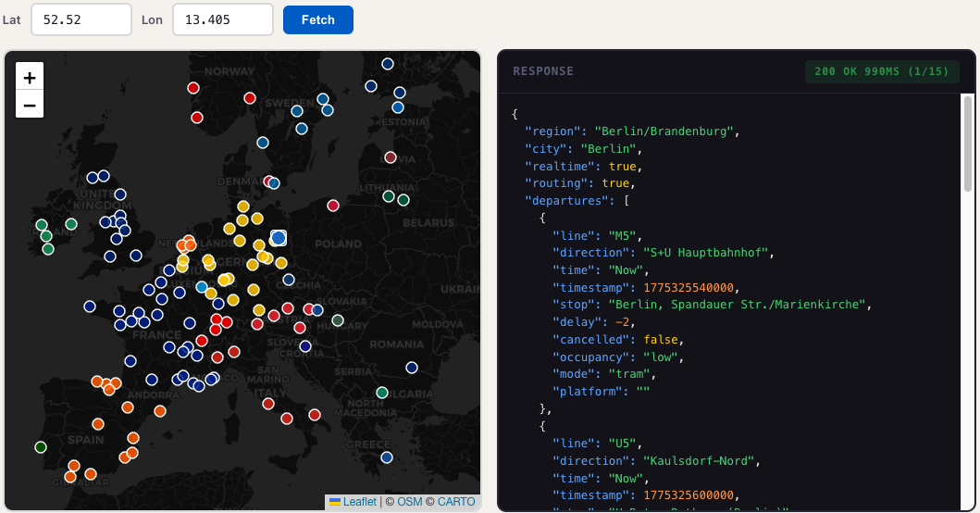Click the Fetch button

point(318,19)
